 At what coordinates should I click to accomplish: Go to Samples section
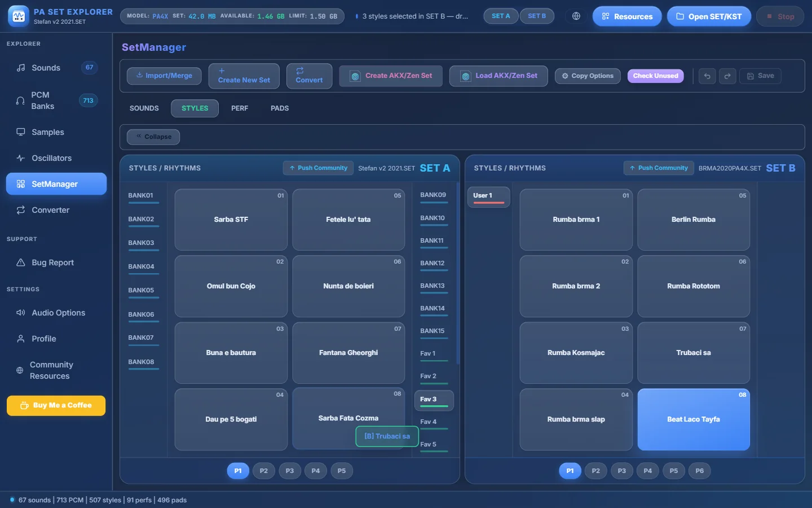coord(56,132)
